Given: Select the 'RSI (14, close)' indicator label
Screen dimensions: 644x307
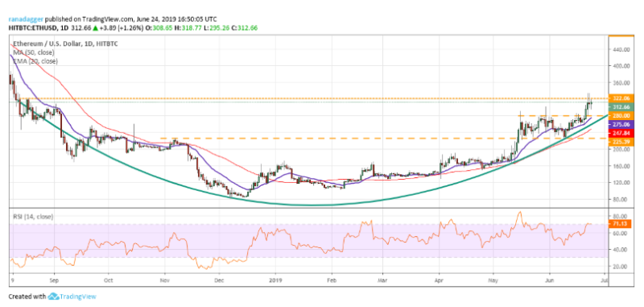Looking at the screenshot, I should coord(32,217).
